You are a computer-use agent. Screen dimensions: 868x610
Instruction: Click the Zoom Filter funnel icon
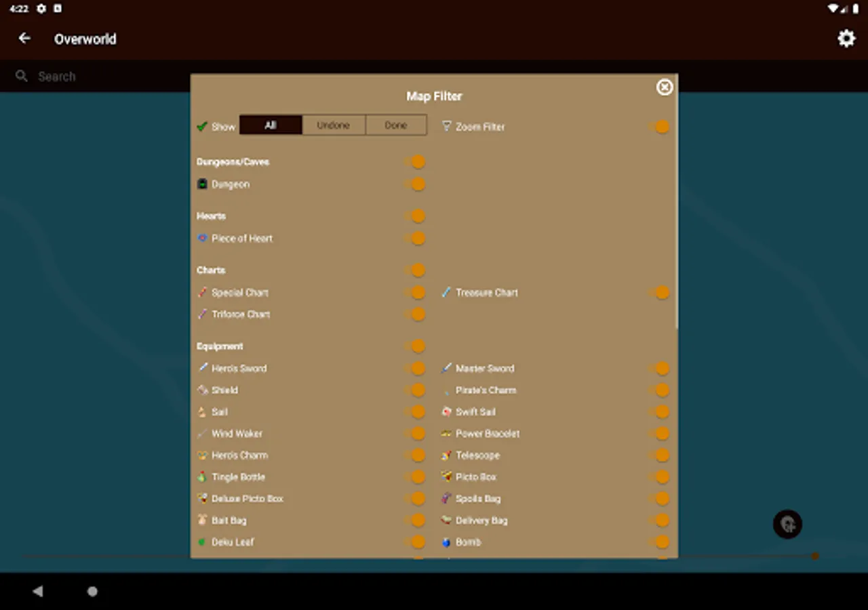(446, 126)
